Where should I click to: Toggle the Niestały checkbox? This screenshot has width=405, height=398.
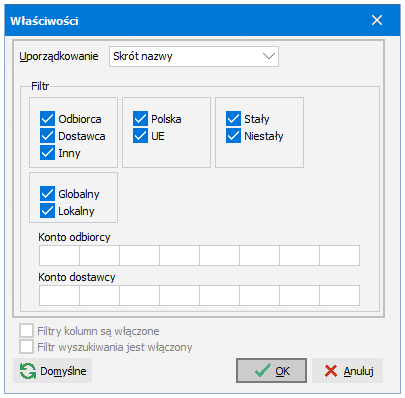tap(233, 136)
